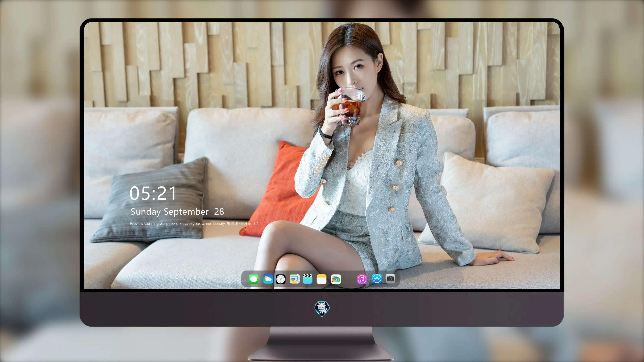
Task: Open the Messages app in the dock
Action: (254, 279)
